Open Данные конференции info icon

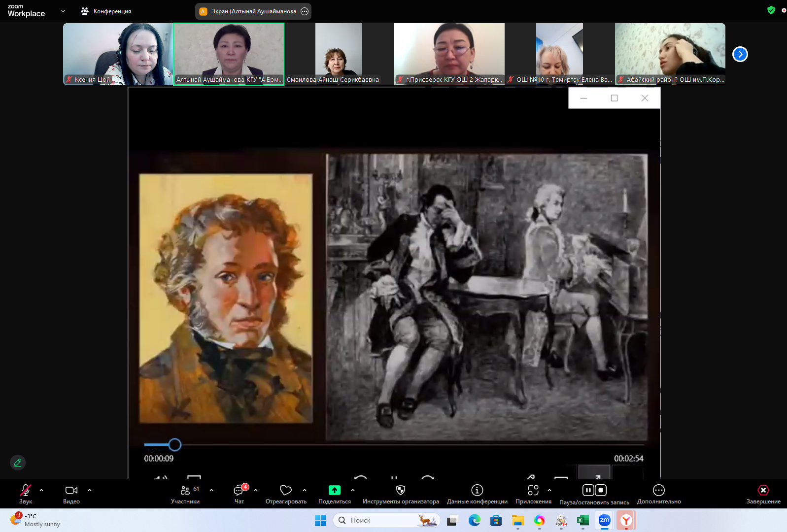[477, 490]
